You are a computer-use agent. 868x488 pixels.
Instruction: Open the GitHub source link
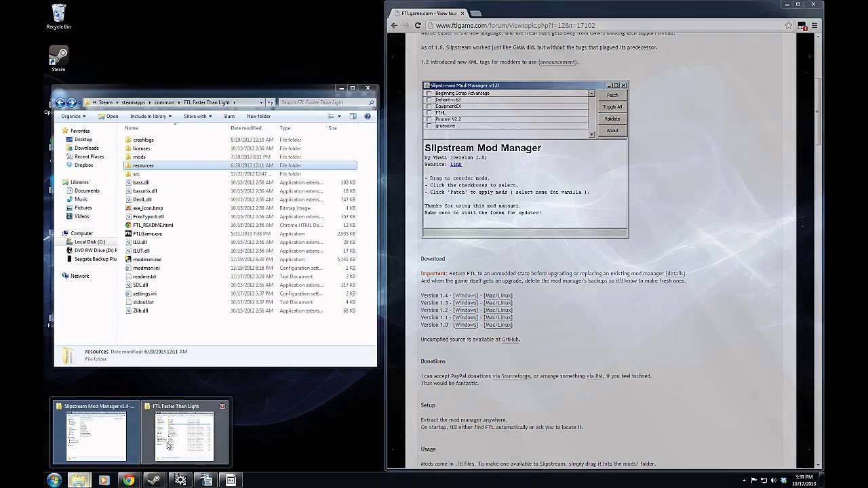tap(510, 339)
